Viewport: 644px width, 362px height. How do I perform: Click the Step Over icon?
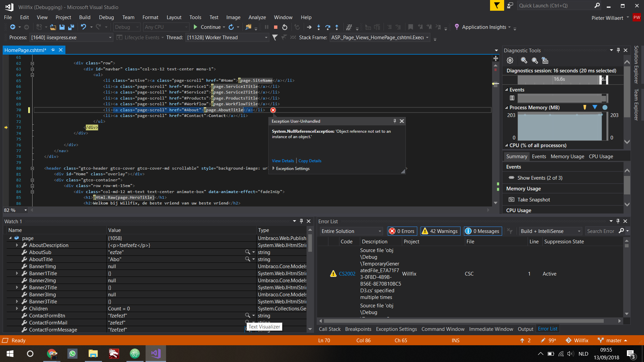pos(328,27)
